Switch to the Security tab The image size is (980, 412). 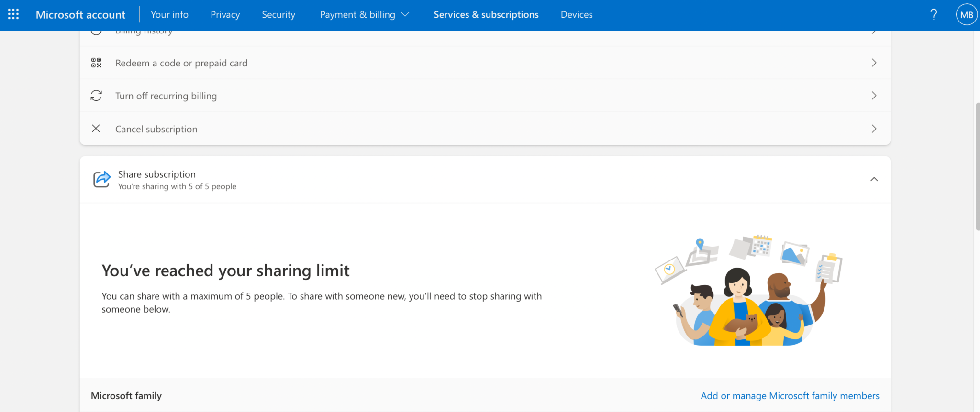(x=278, y=14)
